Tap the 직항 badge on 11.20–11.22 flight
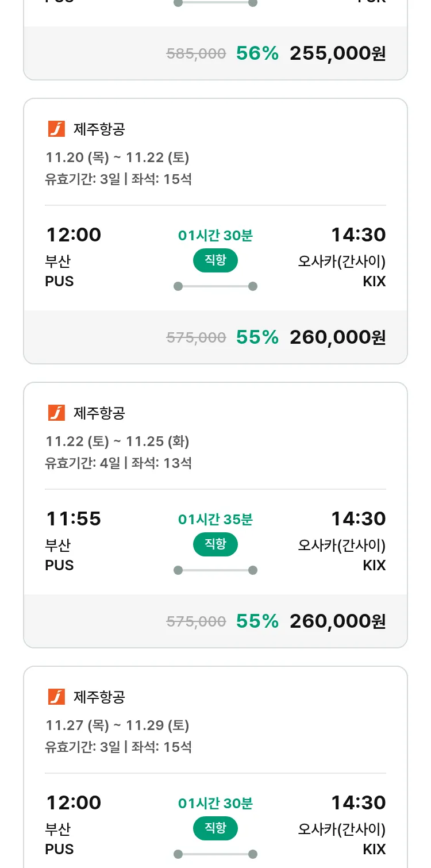This screenshot has height=868, width=431. 215,260
